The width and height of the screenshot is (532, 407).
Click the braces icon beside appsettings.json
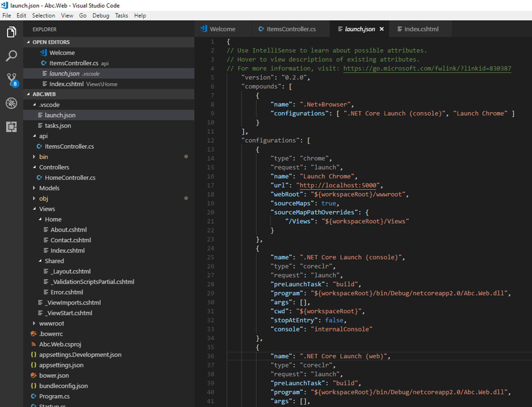tap(33, 365)
